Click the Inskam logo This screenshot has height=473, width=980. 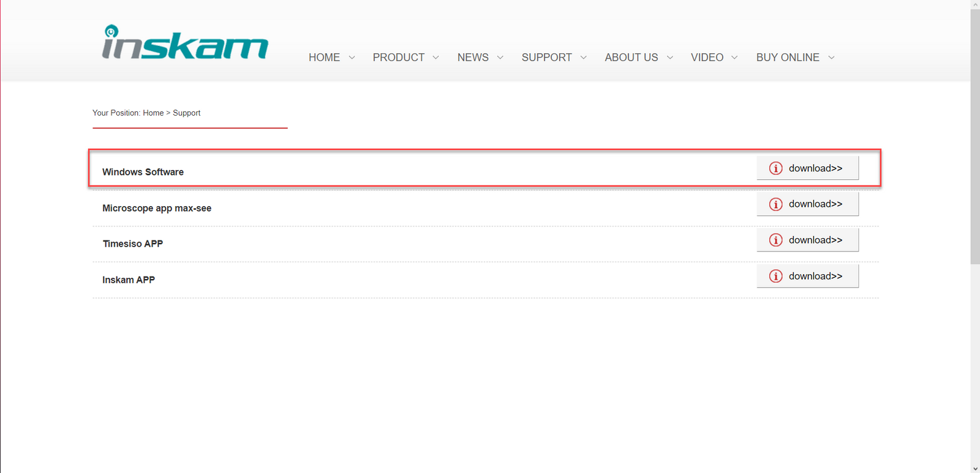click(x=185, y=42)
